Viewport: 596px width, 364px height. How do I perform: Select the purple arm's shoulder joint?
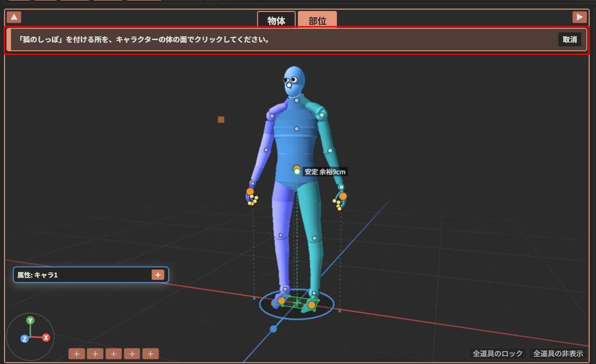point(272,116)
